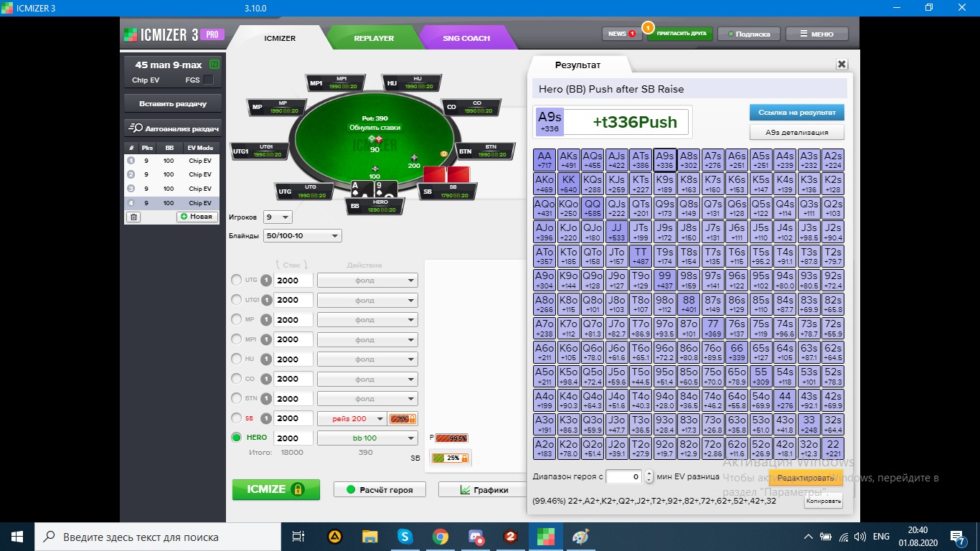Close the Результат panel
This screenshot has width=980, height=551.
842,65
